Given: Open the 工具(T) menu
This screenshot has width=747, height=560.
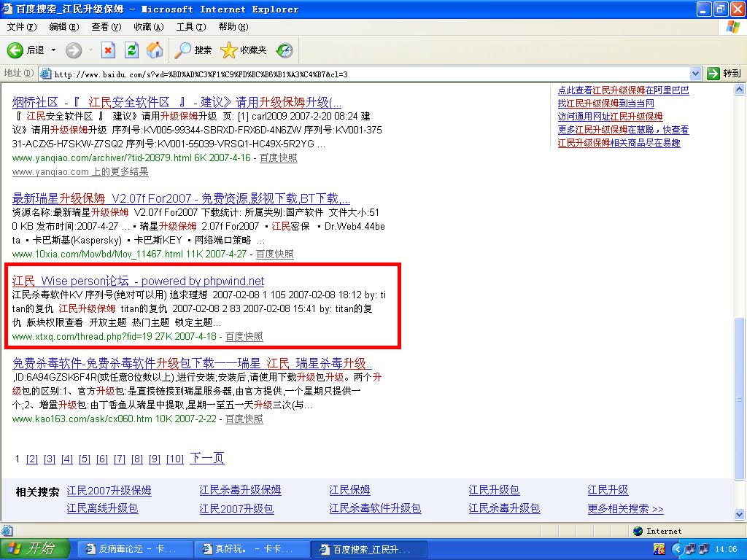Looking at the screenshot, I should 192,27.
